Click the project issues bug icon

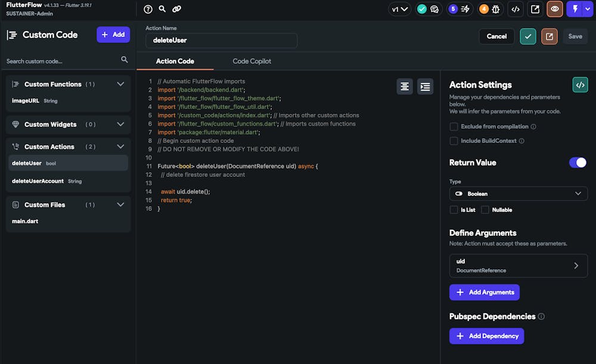496,9
